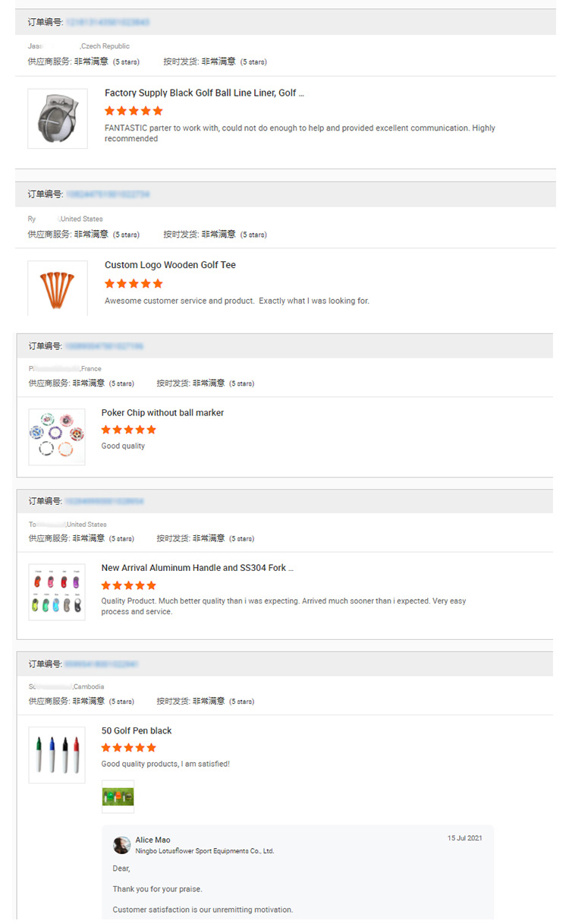569x924 pixels.
Task: Click the first star on the '50 Golf Pen black' rating
Action: [106, 747]
